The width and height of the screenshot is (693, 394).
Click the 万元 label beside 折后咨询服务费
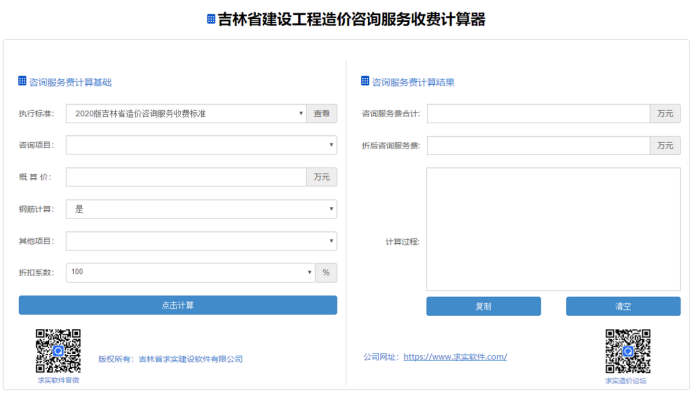(x=665, y=145)
